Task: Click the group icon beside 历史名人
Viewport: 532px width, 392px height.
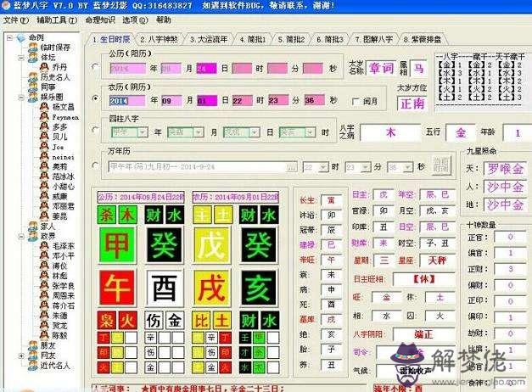Action: tap(33, 77)
